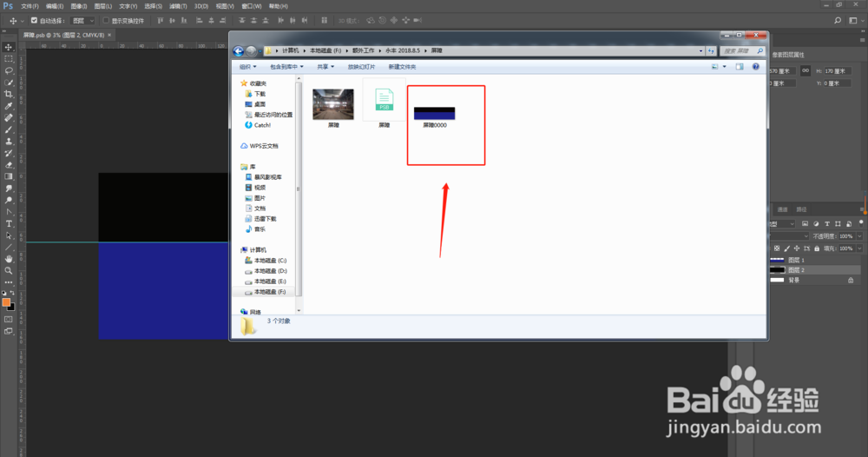Screen dimensions: 868x457
Task: Click 放映幻灯片 in Explorer toolbar
Action: [x=361, y=67]
